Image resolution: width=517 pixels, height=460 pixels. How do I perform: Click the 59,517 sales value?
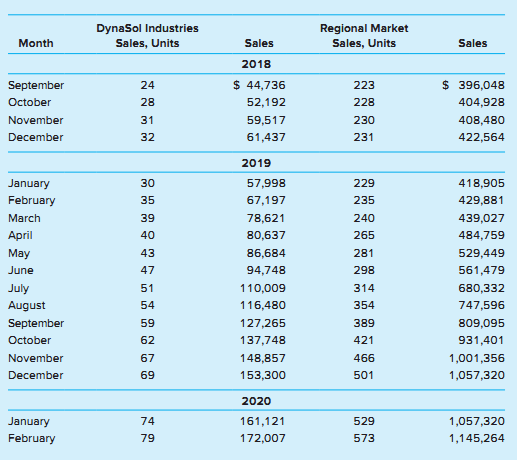(x=266, y=120)
